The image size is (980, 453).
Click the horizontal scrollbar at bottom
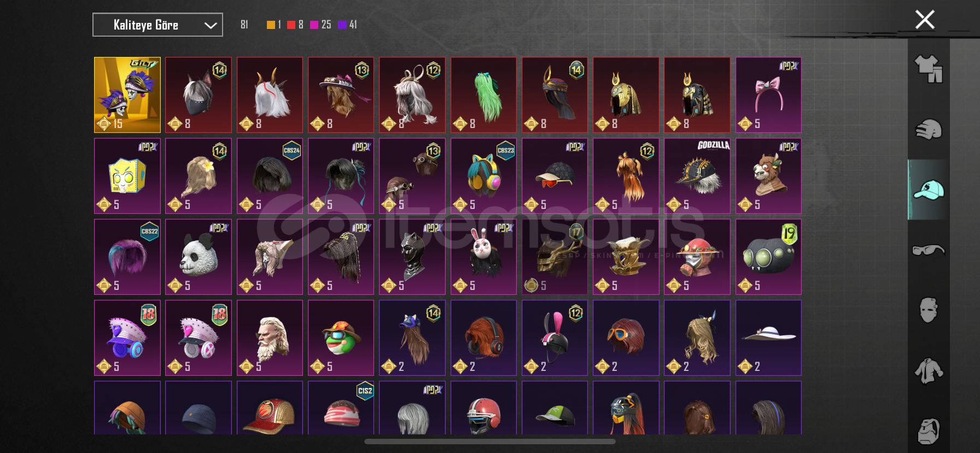tap(490, 442)
